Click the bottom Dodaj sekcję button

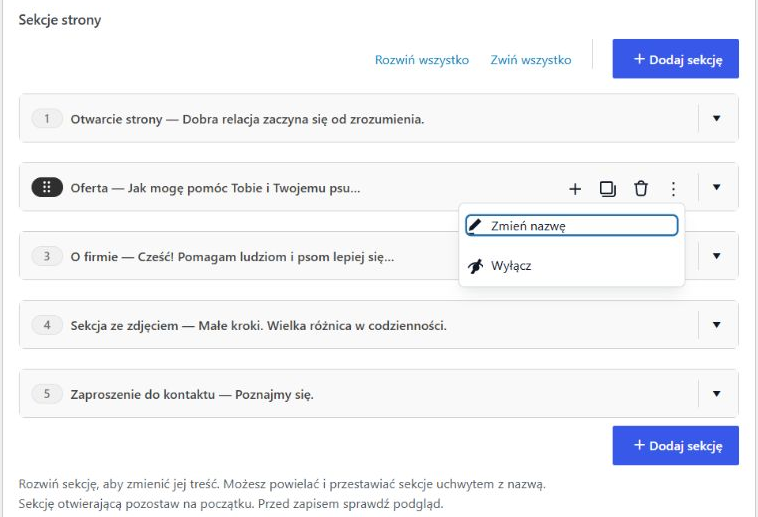tap(675, 445)
